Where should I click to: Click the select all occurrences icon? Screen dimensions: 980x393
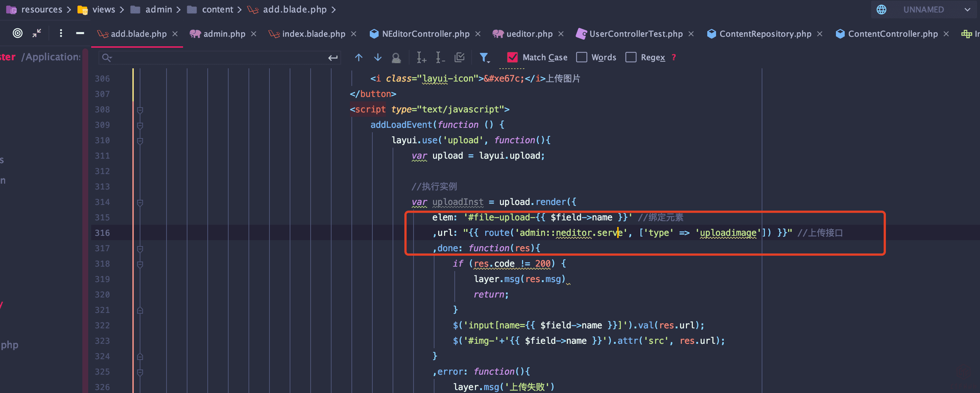point(459,57)
